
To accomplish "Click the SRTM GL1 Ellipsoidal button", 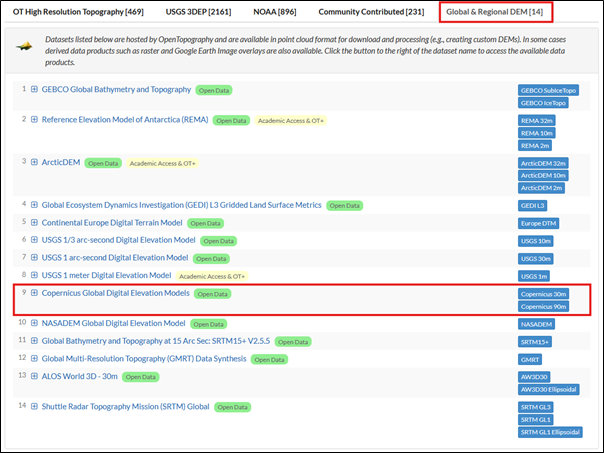I will (x=550, y=432).
